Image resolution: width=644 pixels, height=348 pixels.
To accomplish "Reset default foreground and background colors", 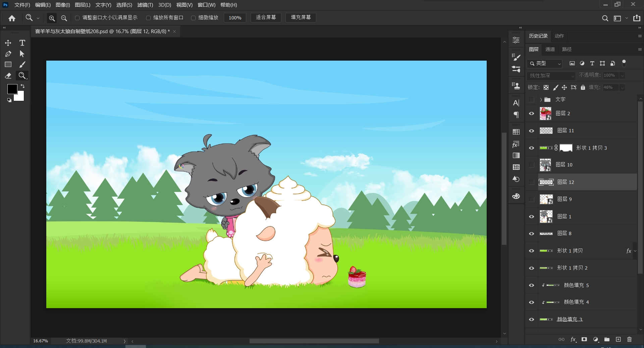I will click(x=9, y=100).
